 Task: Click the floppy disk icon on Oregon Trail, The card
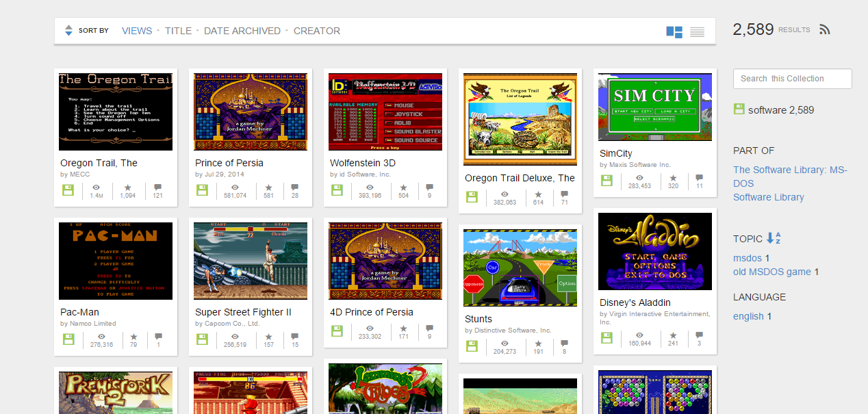67,190
